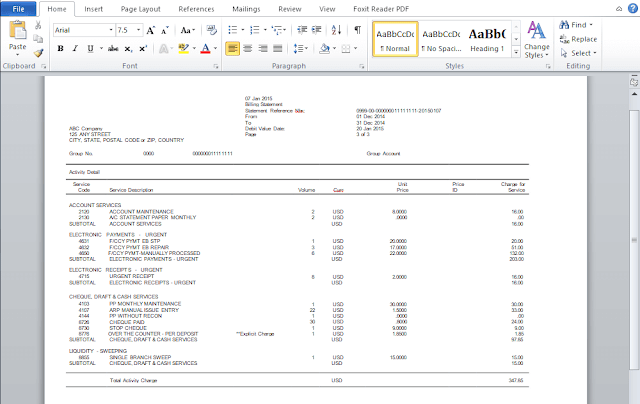Cut selection with scissors icon

tap(38, 25)
